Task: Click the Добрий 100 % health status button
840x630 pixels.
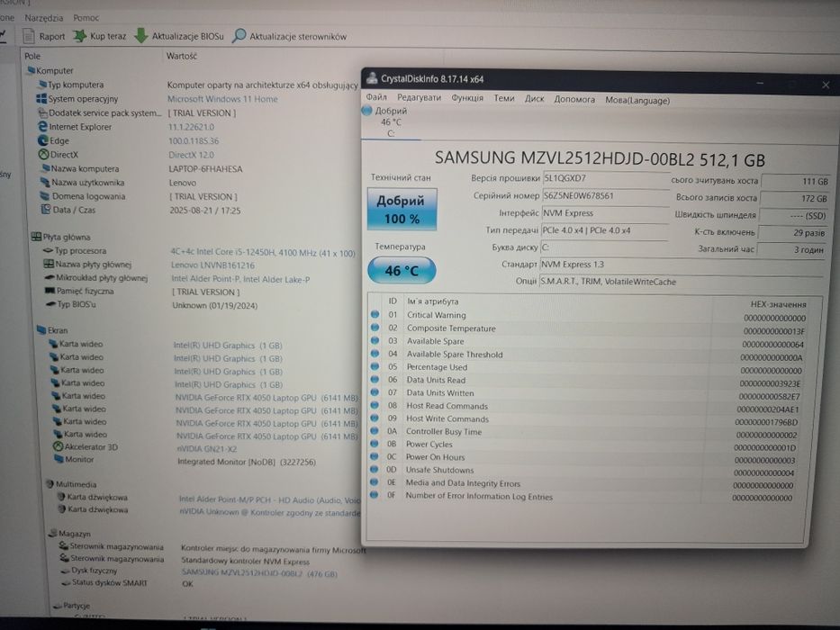Action: coord(402,209)
